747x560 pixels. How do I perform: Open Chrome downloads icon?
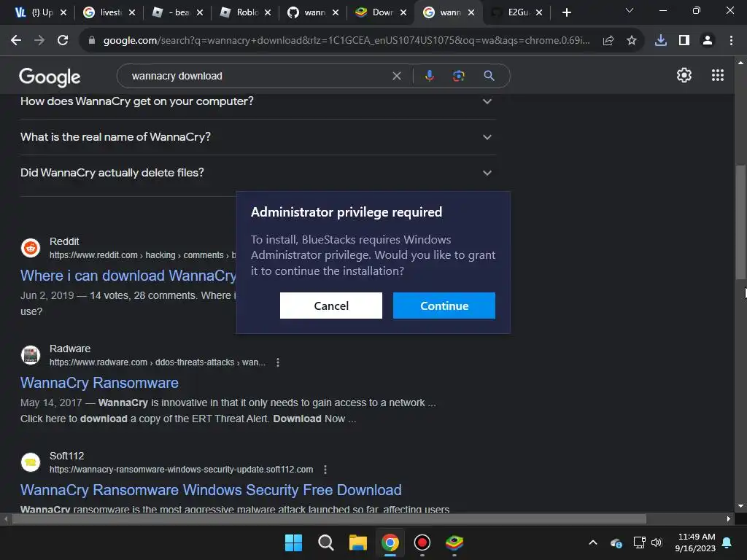pos(661,41)
